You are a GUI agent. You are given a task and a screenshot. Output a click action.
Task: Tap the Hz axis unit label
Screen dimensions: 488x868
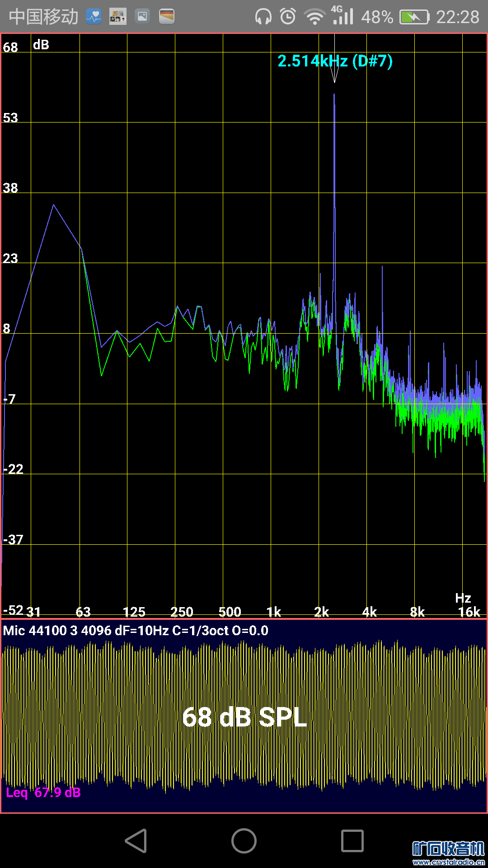(x=463, y=598)
